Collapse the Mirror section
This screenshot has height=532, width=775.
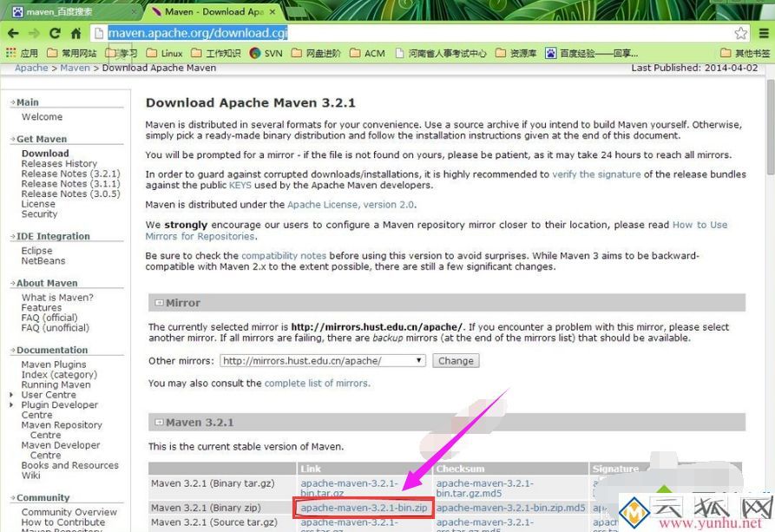pyautogui.click(x=159, y=303)
